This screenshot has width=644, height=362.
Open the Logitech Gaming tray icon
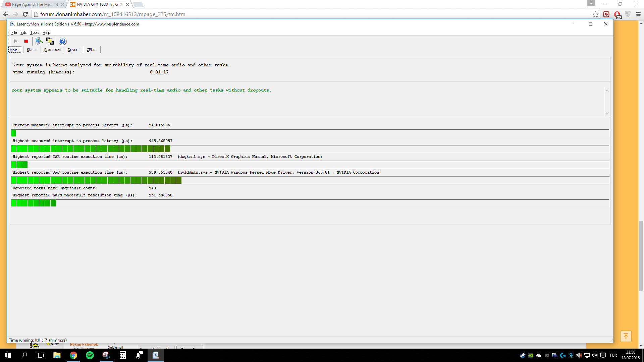click(563, 355)
